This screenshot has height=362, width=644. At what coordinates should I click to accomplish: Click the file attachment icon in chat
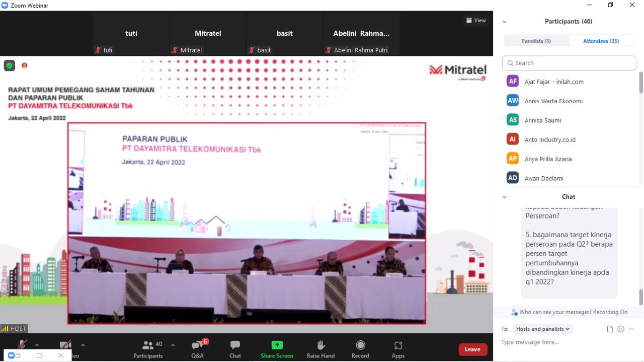point(610,329)
